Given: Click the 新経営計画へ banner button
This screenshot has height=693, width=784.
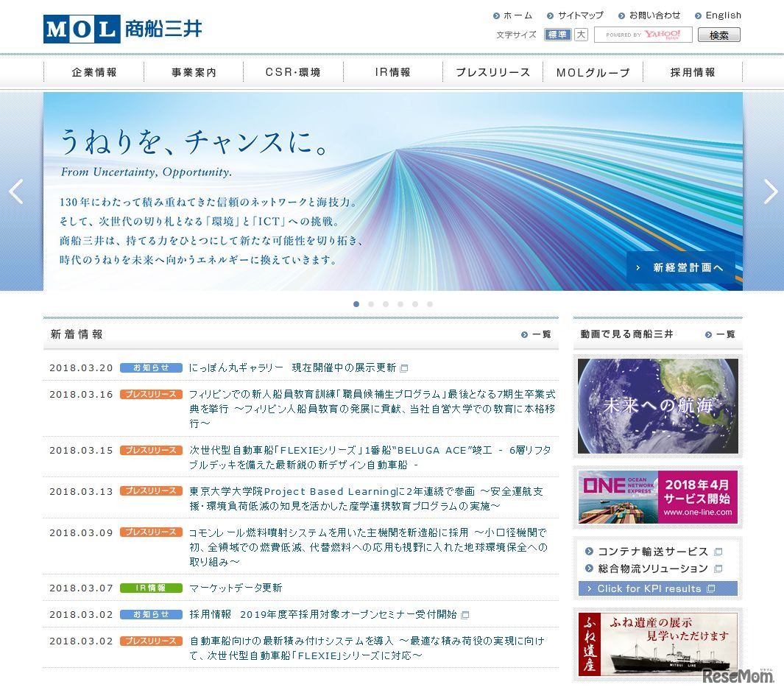Looking at the screenshot, I should pos(680,267).
